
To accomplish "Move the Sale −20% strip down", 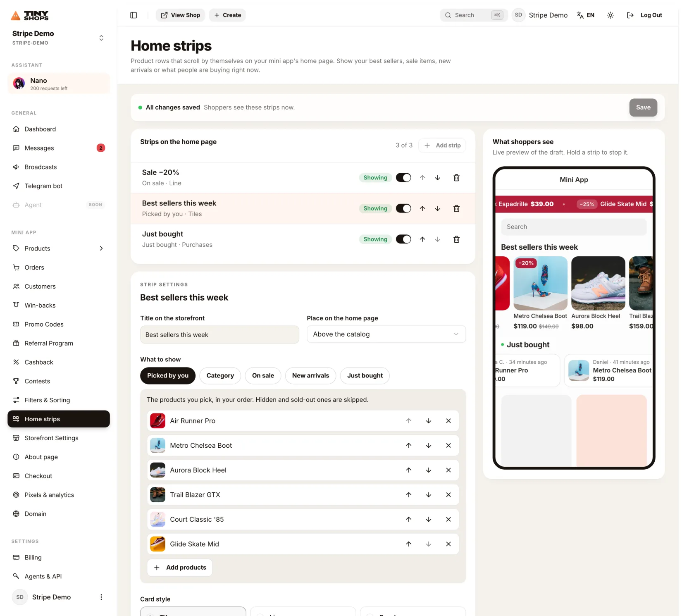I will pos(437,178).
